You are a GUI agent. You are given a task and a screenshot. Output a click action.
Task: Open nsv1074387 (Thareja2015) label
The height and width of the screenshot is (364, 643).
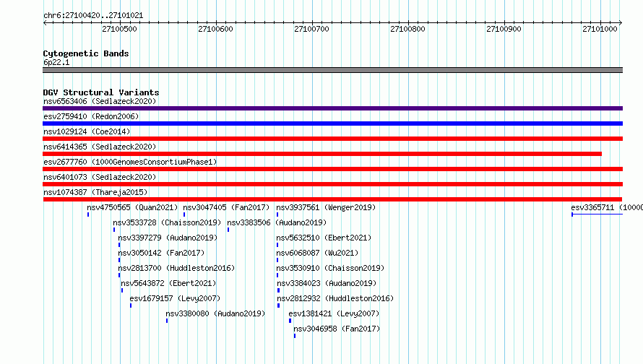pos(95,192)
